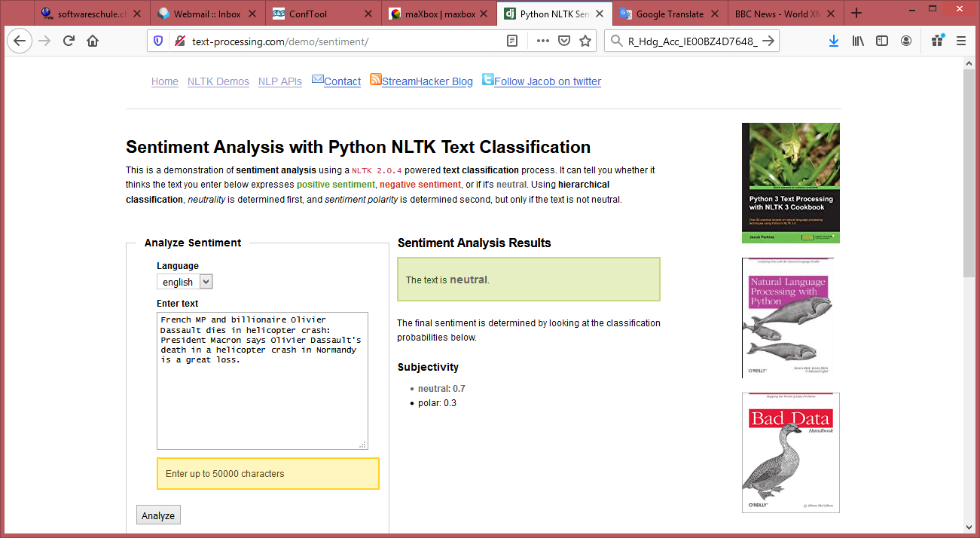Viewport: 980px width, 538px height.
Task: Open the Firefox account menu
Action: [x=906, y=41]
